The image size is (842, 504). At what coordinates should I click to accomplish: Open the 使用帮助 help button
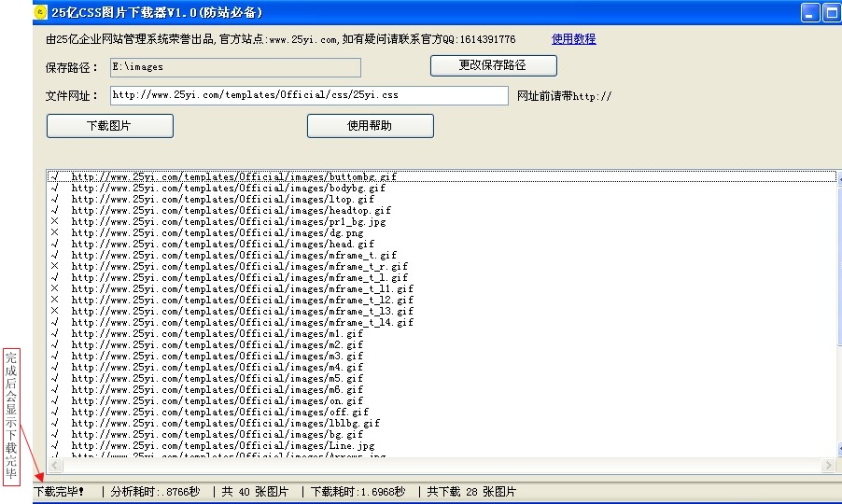pyautogui.click(x=371, y=126)
